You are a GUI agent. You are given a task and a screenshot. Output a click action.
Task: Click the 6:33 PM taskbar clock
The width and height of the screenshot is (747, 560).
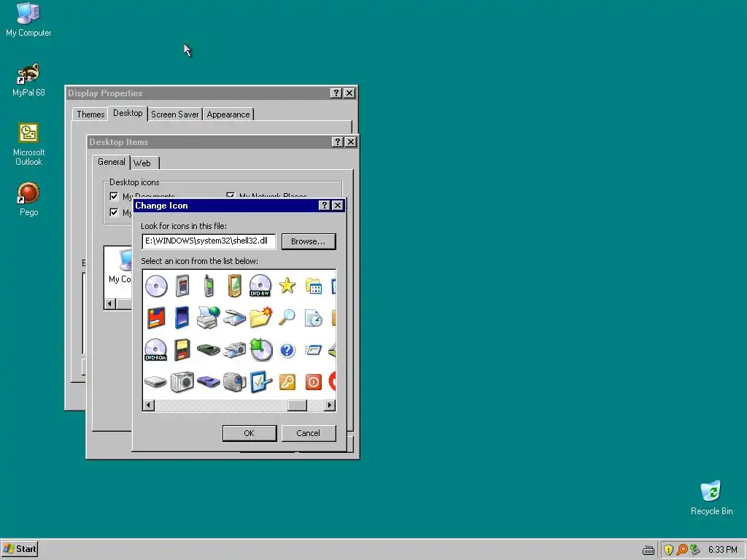click(723, 550)
